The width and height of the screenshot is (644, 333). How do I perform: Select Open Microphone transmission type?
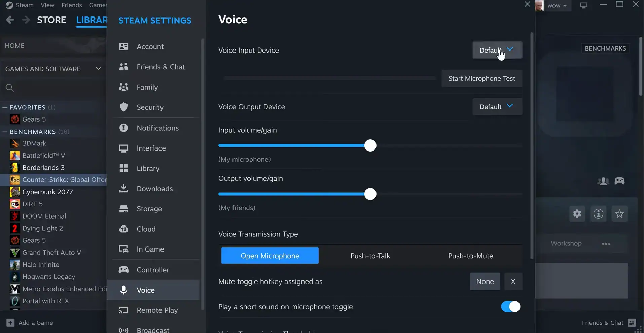point(270,256)
